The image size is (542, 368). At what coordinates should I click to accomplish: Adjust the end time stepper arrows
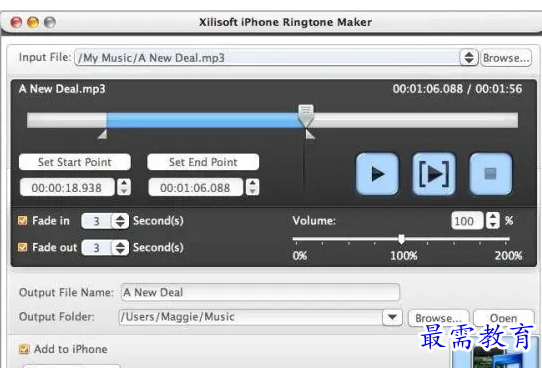pos(252,187)
